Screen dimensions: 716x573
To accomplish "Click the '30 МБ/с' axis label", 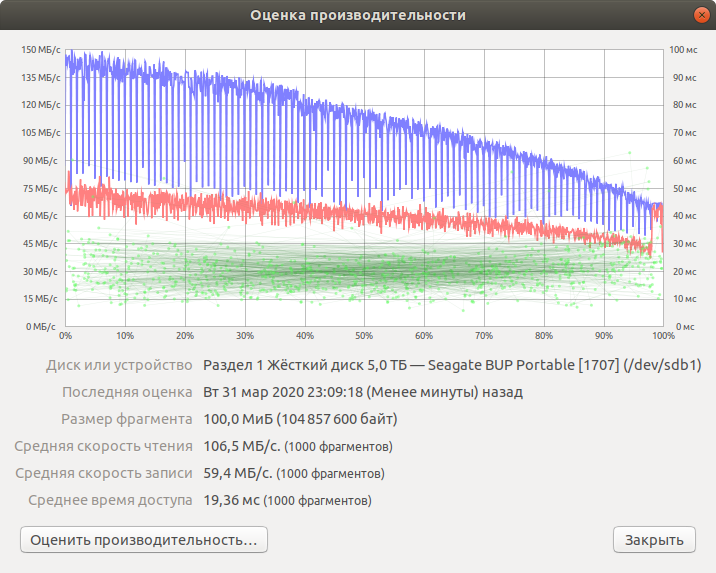I will coord(41,272).
